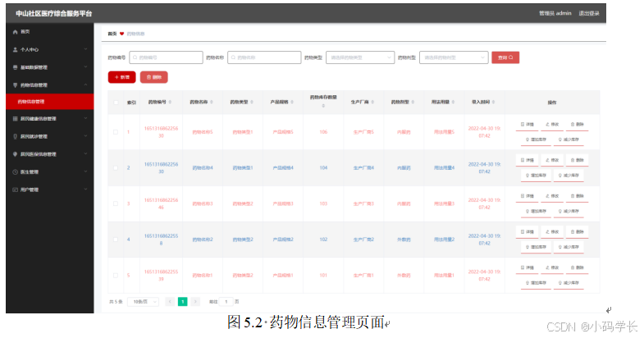Click the clock icon beside 医生管理
This screenshot has width=644, height=338.
(16, 172)
